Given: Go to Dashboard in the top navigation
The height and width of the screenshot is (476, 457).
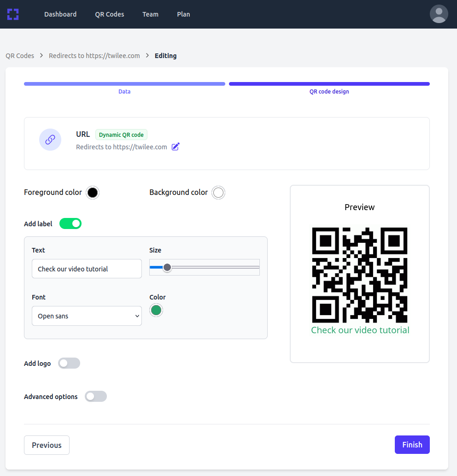Looking at the screenshot, I should 60,14.
